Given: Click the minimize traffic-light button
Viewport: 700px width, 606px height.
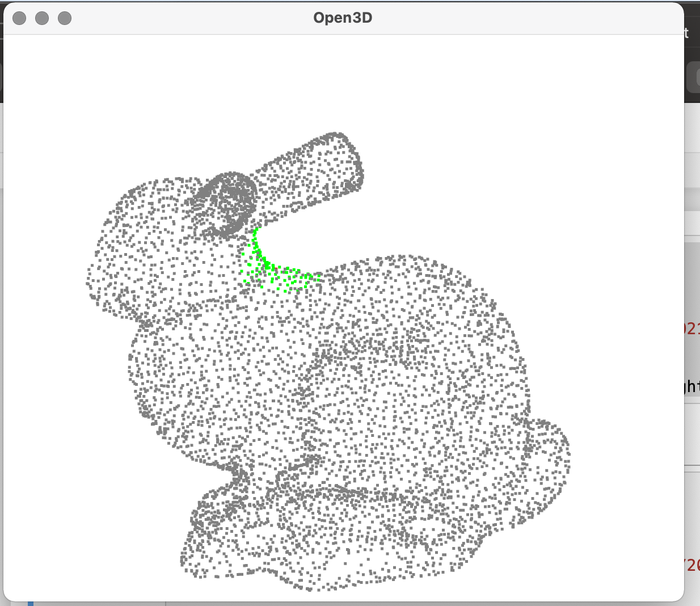Looking at the screenshot, I should (41, 18).
